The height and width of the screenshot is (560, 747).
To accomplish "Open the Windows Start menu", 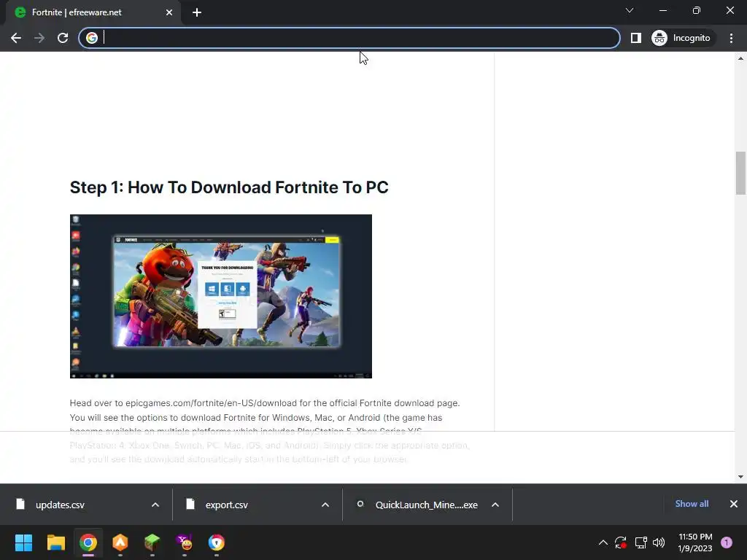I will point(23,542).
